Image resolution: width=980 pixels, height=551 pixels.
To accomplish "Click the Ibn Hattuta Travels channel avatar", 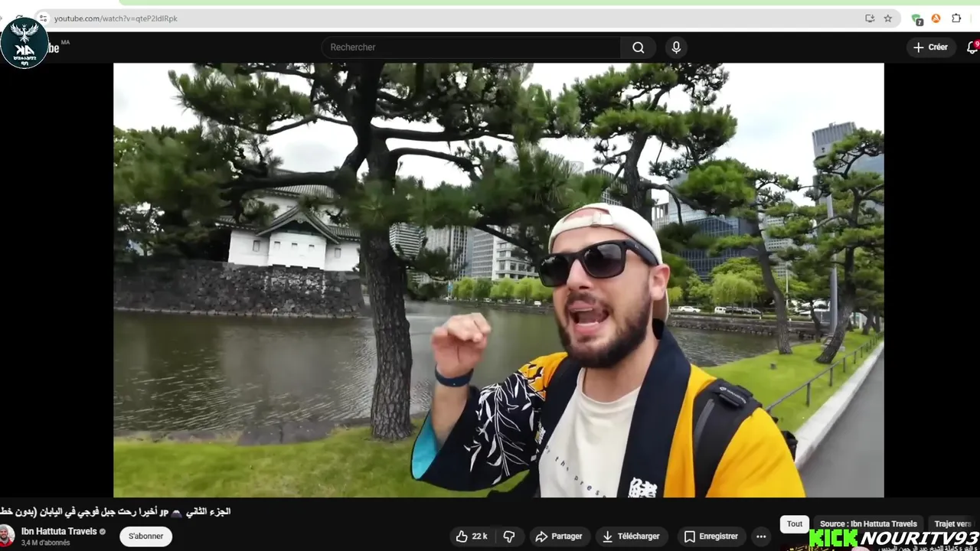I will click(6, 536).
